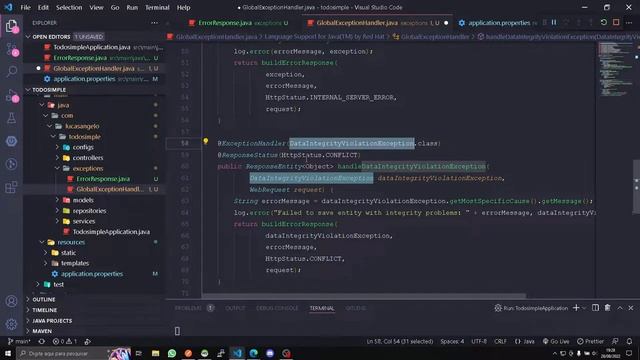Change the Spaces: 4 indentation setting

coord(452,341)
